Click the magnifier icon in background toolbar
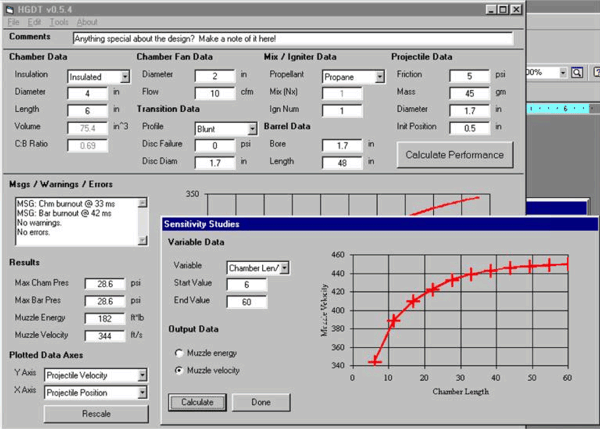This screenshot has width=600, height=429. (577, 73)
